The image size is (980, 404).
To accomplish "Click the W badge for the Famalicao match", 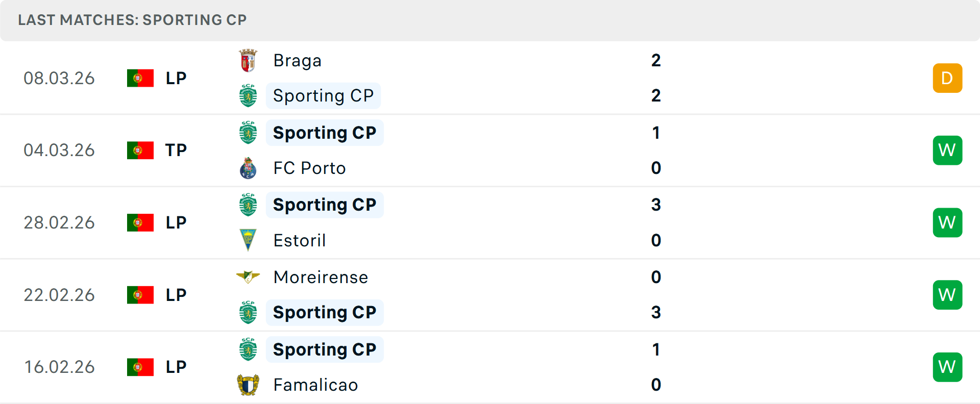I will pyautogui.click(x=947, y=367).
